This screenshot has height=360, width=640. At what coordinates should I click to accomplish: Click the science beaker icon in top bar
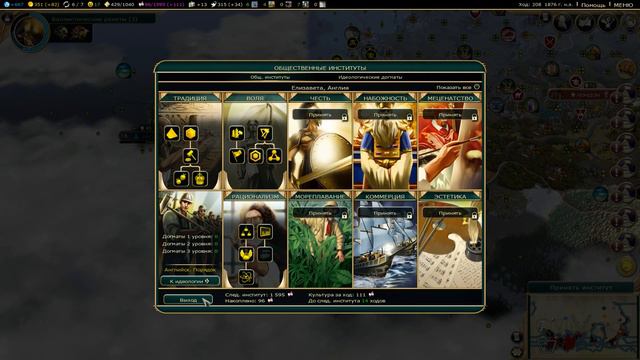[x=6, y=4]
